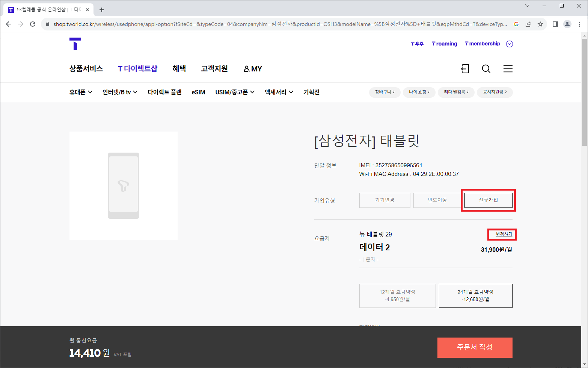Open the MY menu
This screenshot has width=588, height=368.
(253, 69)
